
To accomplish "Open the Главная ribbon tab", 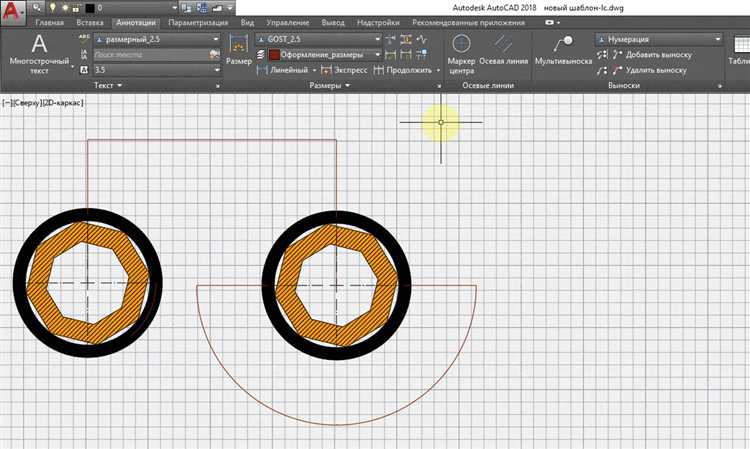I will point(49,22).
